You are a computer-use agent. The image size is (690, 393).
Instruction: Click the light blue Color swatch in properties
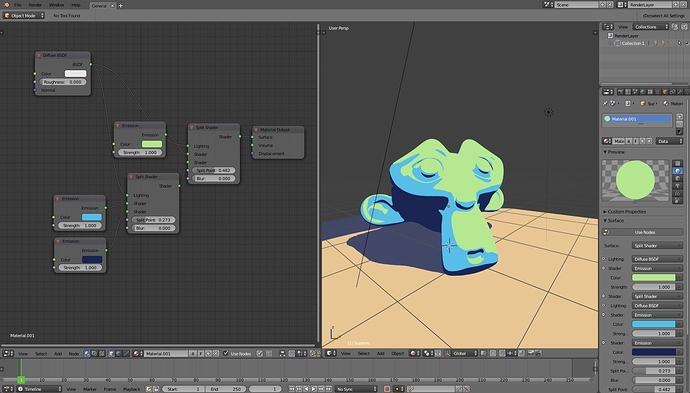(x=653, y=324)
